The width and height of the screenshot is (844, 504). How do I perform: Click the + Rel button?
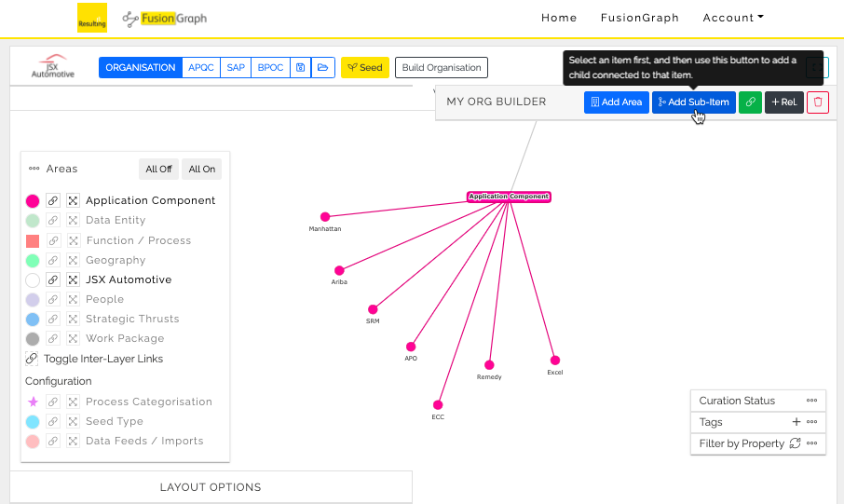tap(784, 102)
